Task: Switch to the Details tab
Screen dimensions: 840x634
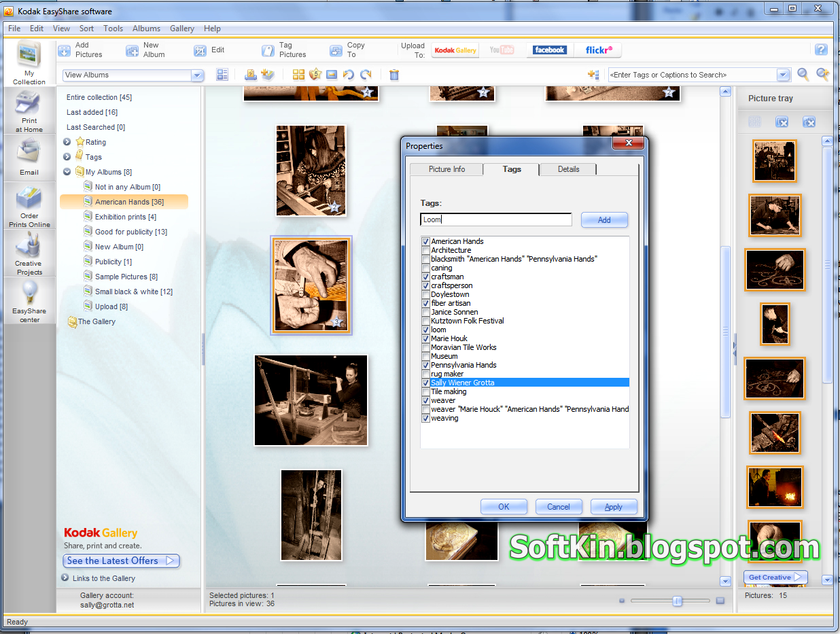Action: [x=568, y=169]
